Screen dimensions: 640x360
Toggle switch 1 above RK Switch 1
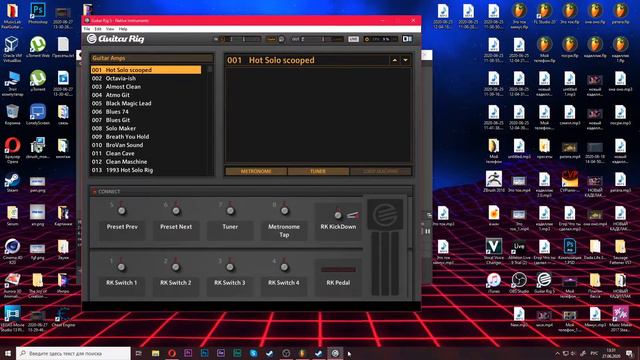tap(121, 267)
